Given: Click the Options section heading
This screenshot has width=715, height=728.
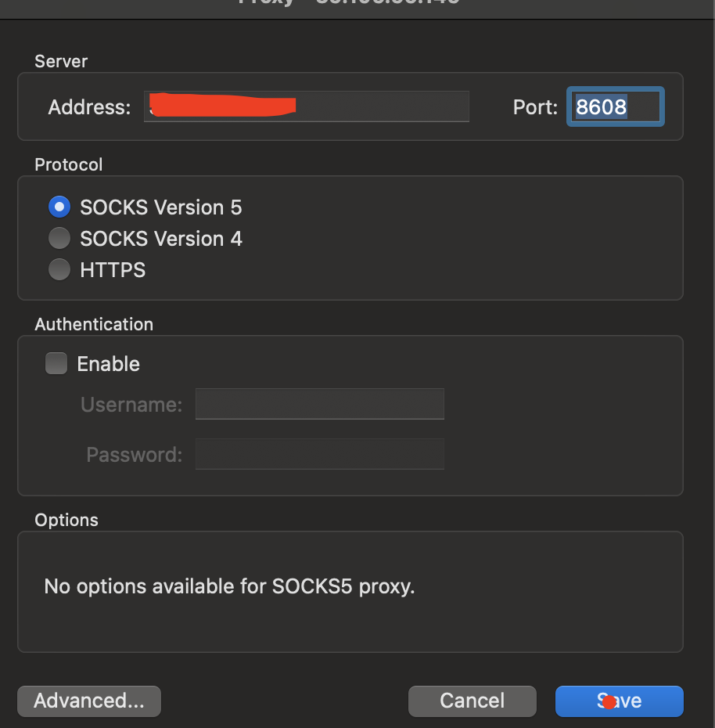Looking at the screenshot, I should click(x=66, y=520).
